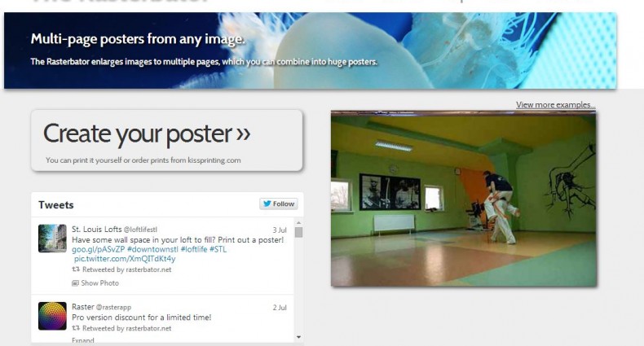Open pic.twitter.com/XmQITdKt4y link

click(x=124, y=258)
